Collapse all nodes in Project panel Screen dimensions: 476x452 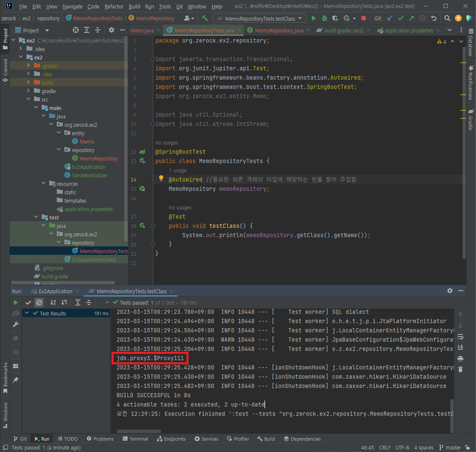click(x=98, y=30)
